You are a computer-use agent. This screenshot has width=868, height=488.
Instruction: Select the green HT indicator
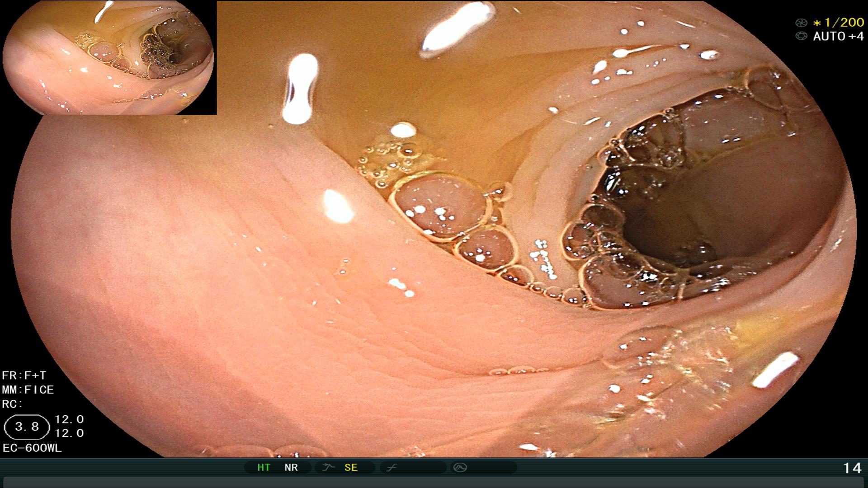(x=264, y=467)
